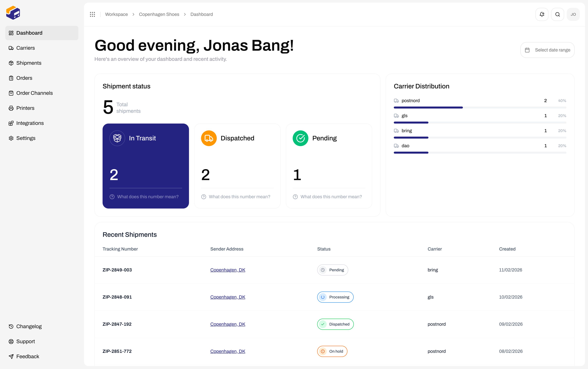Click the search magnifier icon
This screenshot has height=369, width=588.
[x=557, y=14]
